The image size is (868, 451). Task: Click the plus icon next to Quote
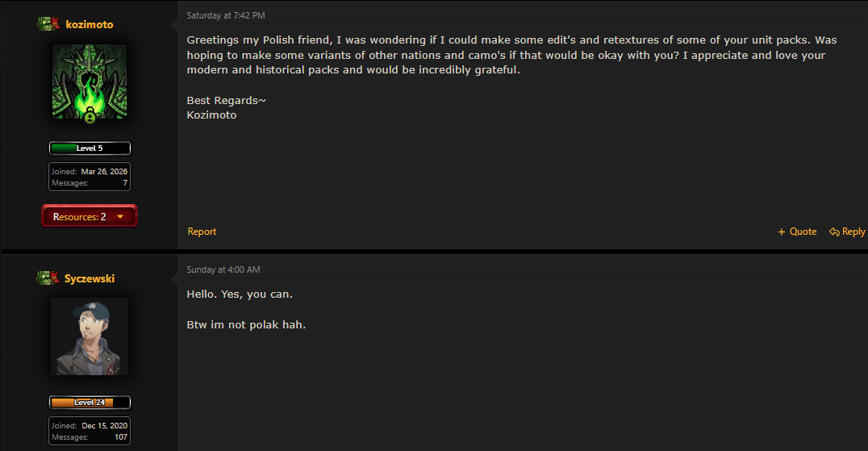click(782, 232)
